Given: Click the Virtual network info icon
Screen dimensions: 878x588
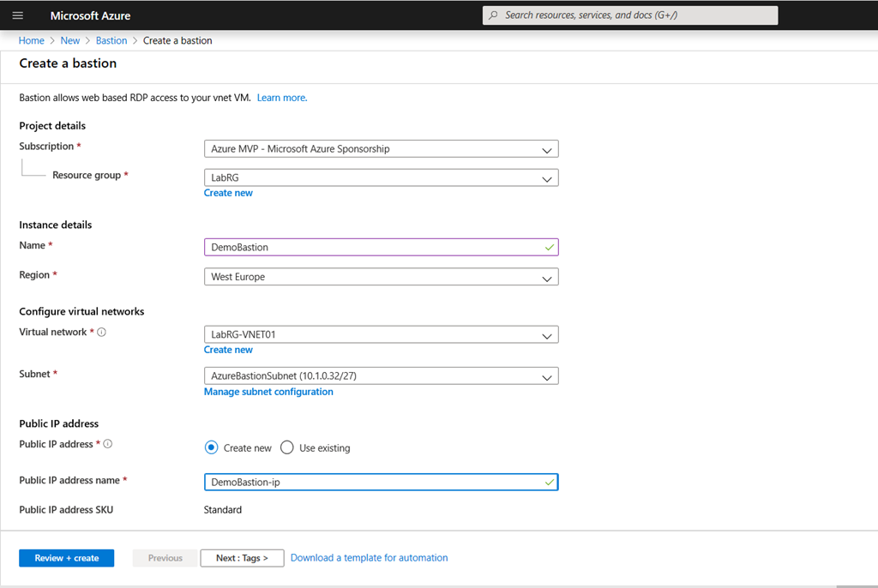Looking at the screenshot, I should [x=101, y=332].
